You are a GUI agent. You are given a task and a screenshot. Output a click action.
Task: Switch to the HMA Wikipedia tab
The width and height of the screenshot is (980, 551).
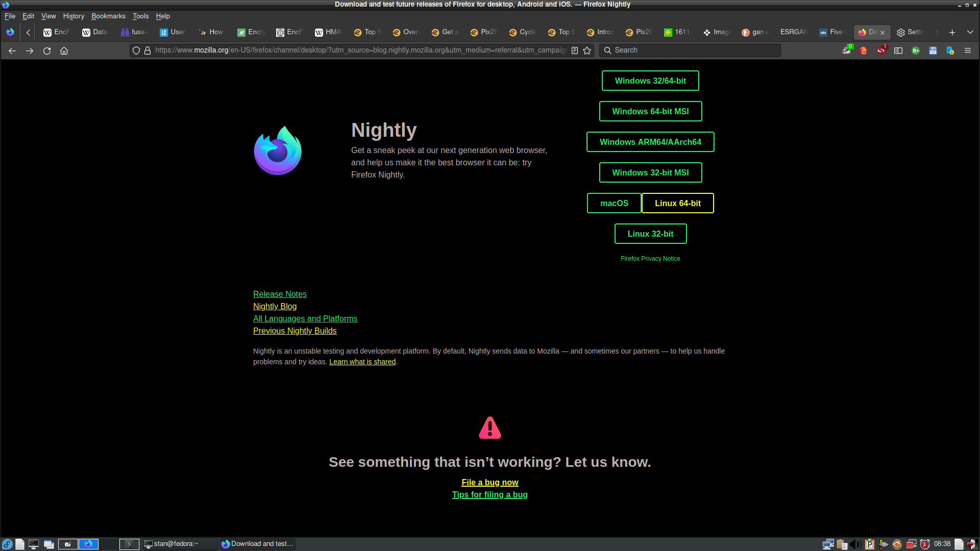tap(329, 32)
